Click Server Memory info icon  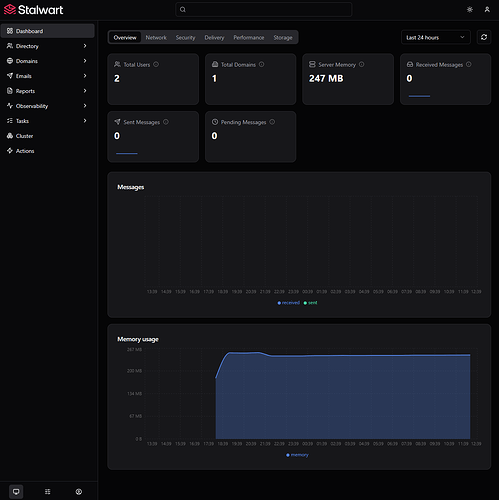tap(362, 64)
